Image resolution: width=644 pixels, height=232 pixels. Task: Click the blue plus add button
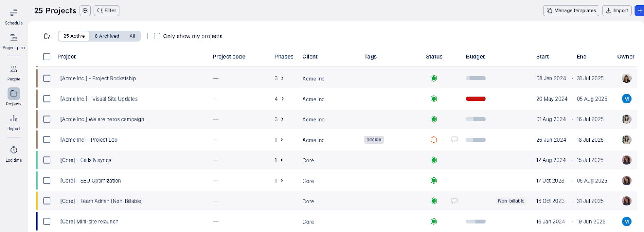click(639, 11)
